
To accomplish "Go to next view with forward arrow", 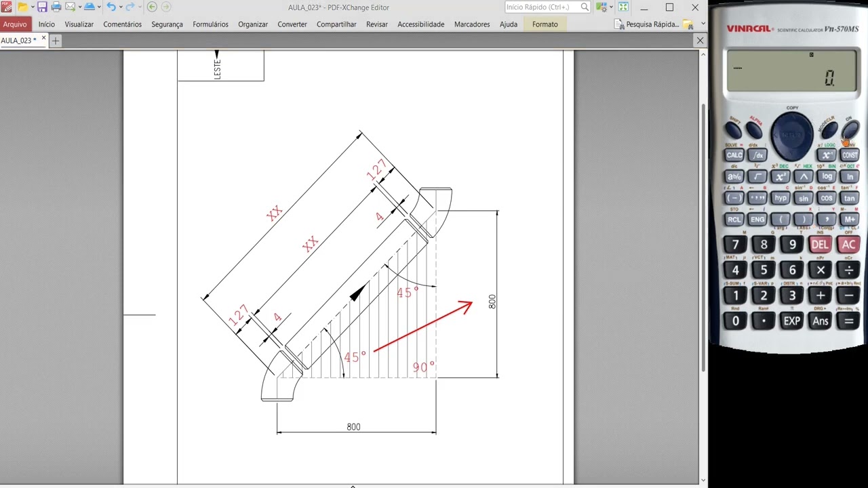I will [165, 7].
